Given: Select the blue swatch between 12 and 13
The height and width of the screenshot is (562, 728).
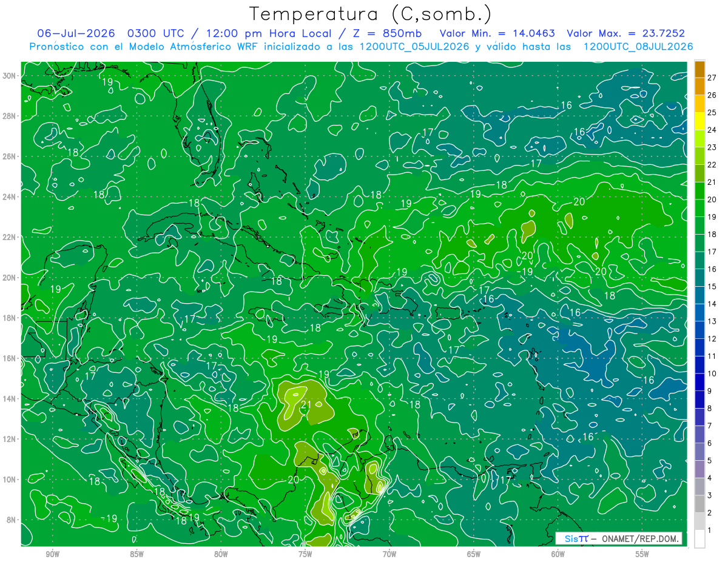Looking at the screenshot, I should click(699, 330).
